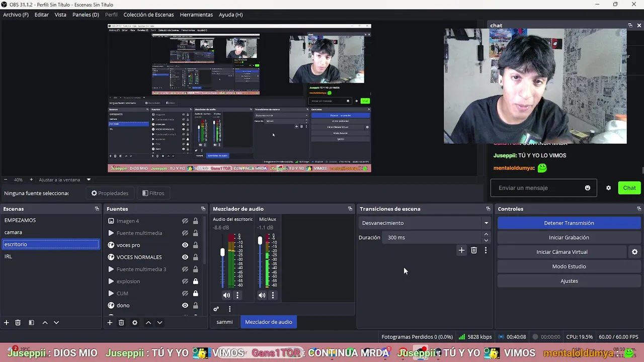
Task: Open Audio del escritorio options menu dots
Action: tap(237, 295)
